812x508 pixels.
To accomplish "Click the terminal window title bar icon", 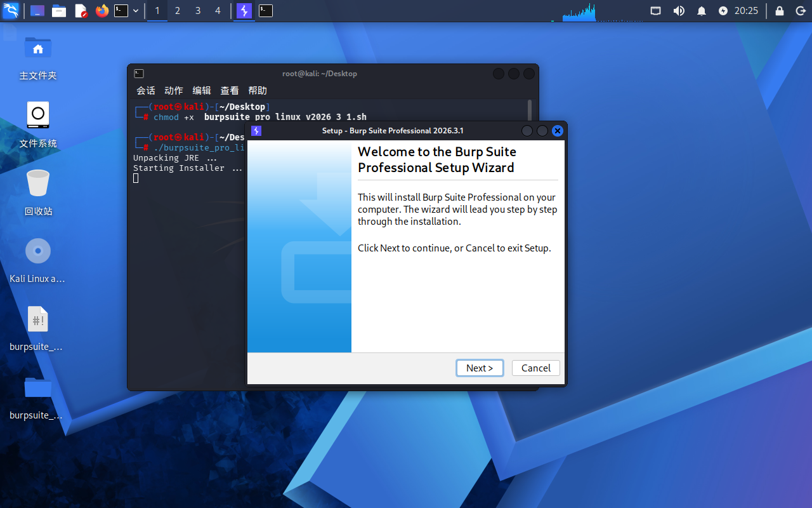I will point(139,74).
